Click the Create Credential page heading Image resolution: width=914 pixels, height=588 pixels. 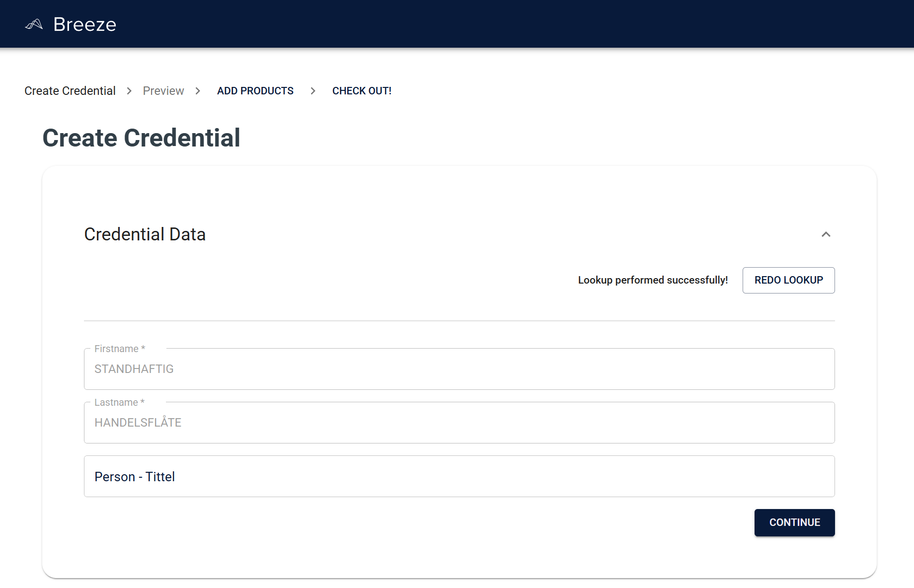pyautogui.click(x=142, y=138)
